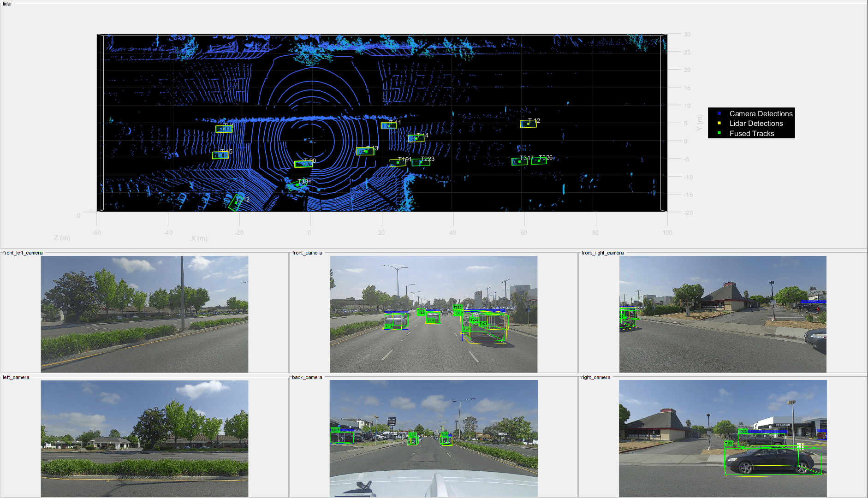Select the T331 track box in lidar view
This screenshot has height=498, width=868.
point(297,185)
